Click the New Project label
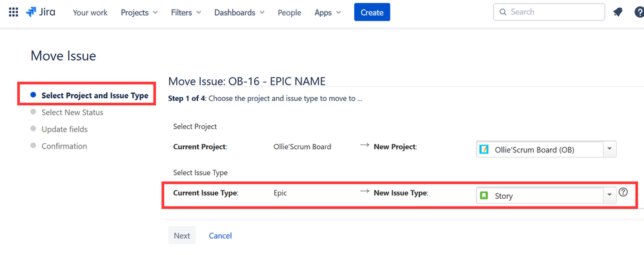 click(x=395, y=147)
